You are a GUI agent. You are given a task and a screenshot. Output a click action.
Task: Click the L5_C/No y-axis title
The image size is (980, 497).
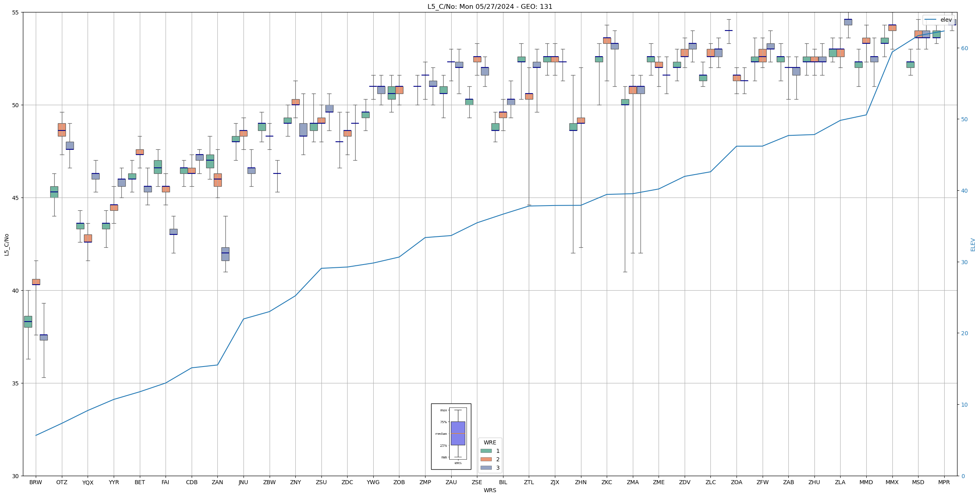[x=6, y=244]
